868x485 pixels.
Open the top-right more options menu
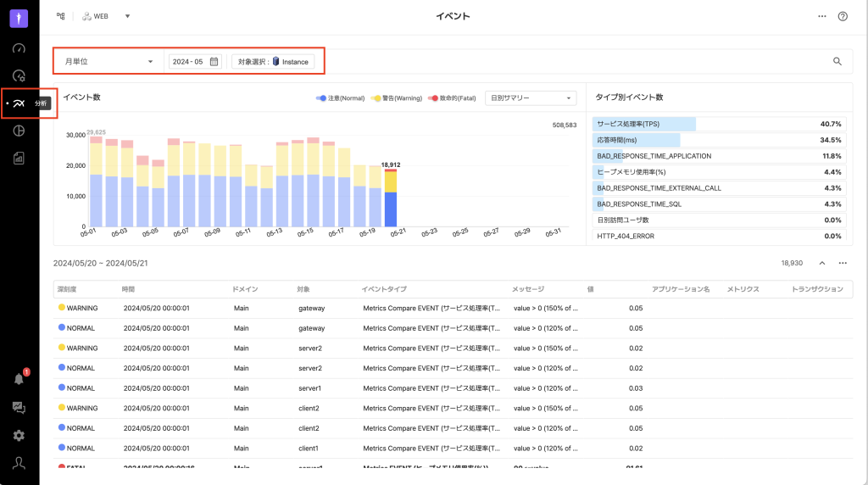(821, 16)
